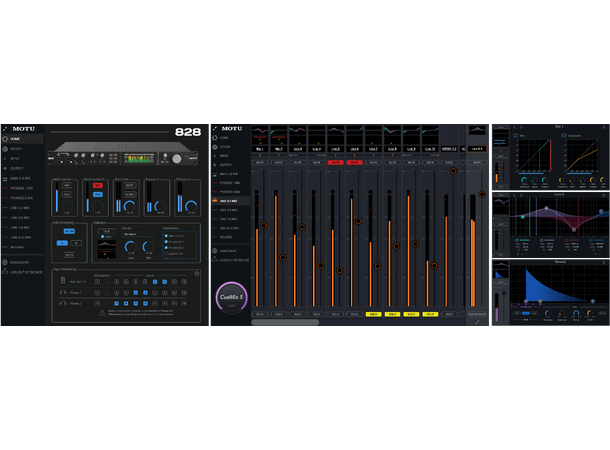Viewport: 610px width, 450px height.
Task: Toggle the Gate power icon in Mic 1 panel
Action: click(x=515, y=135)
